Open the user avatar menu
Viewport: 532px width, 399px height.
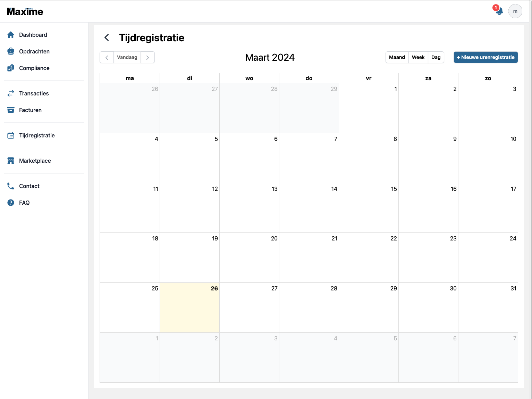point(515,11)
